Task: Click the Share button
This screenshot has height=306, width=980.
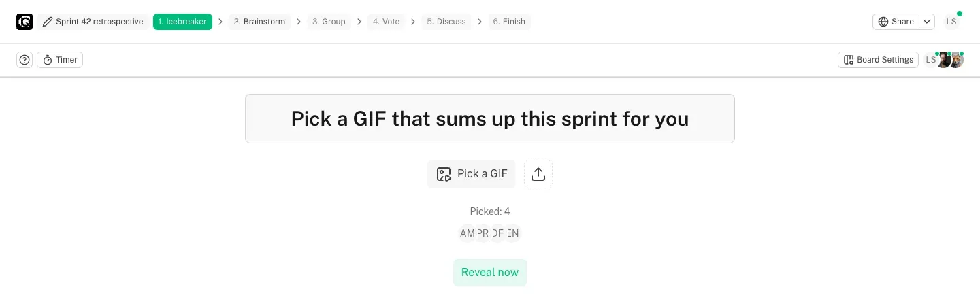Action: [x=896, y=22]
